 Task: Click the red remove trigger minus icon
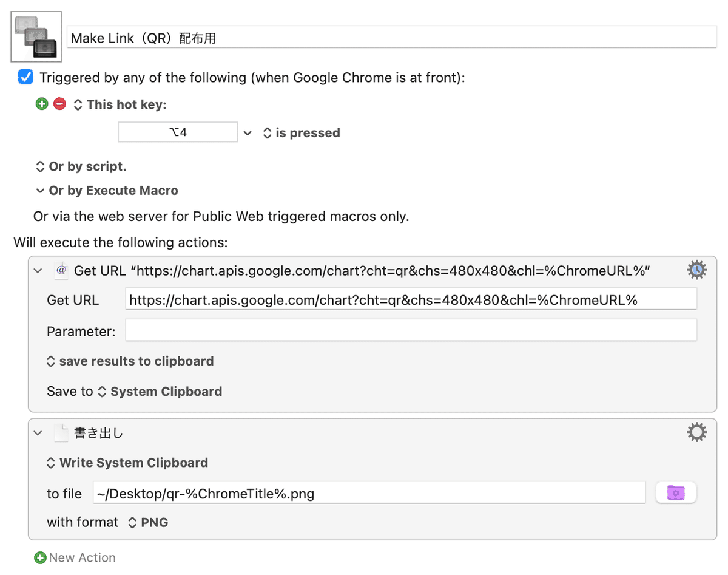59,104
